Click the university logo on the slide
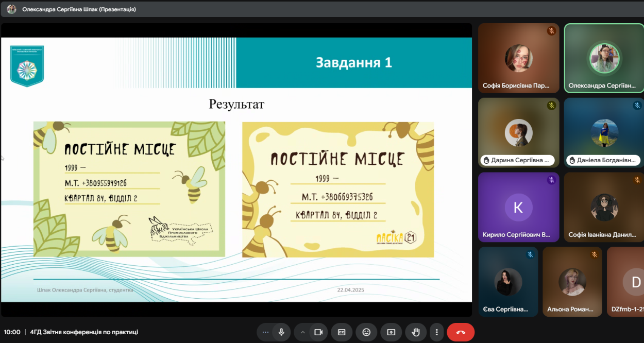The image size is (644, 343). (27, 66)
